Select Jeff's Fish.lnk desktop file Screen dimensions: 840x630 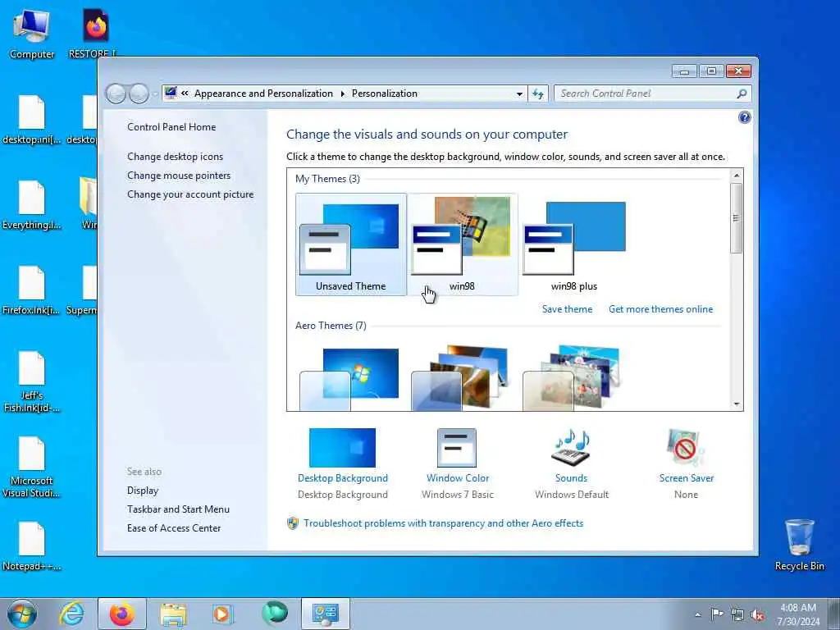tap(32, 382)
